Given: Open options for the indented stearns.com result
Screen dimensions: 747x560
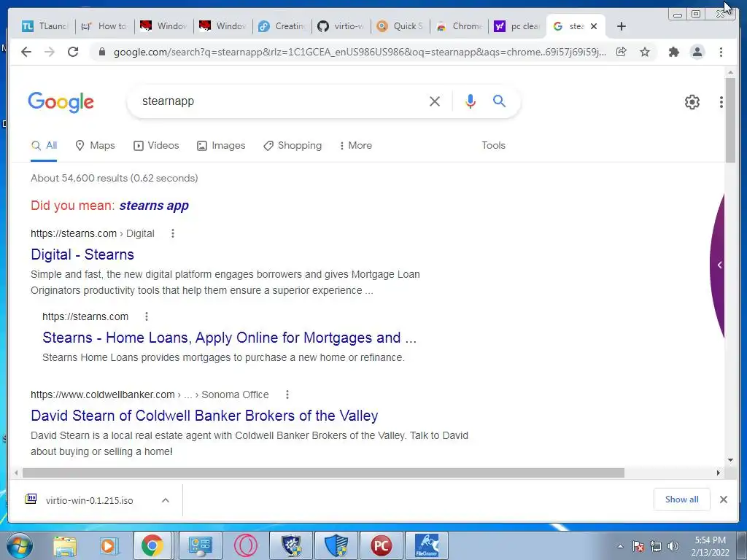Looking at the screenshot, I should tap(146, 316).
